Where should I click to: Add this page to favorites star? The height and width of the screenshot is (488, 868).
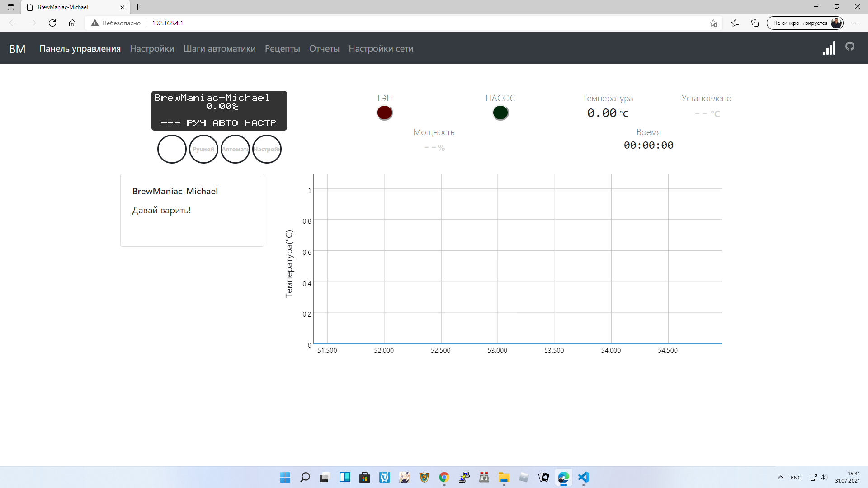click(x=713, y=23)
